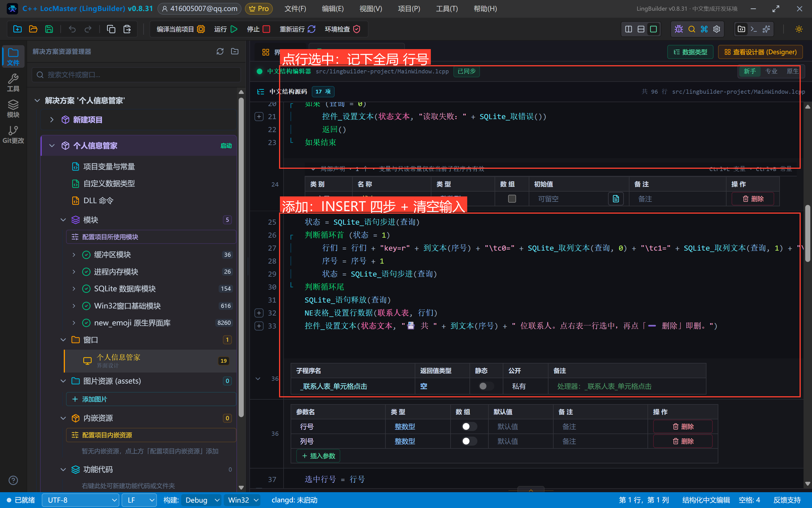Toggle 静态 switch for _联系人表_单元格点击
Screen dimensions: 812x508
486,386
